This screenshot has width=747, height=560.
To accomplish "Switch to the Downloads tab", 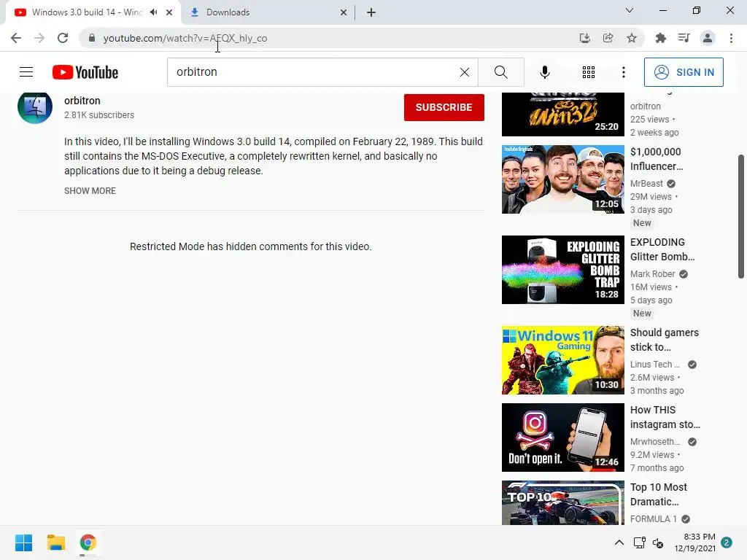I will click(x=267, y=12).
